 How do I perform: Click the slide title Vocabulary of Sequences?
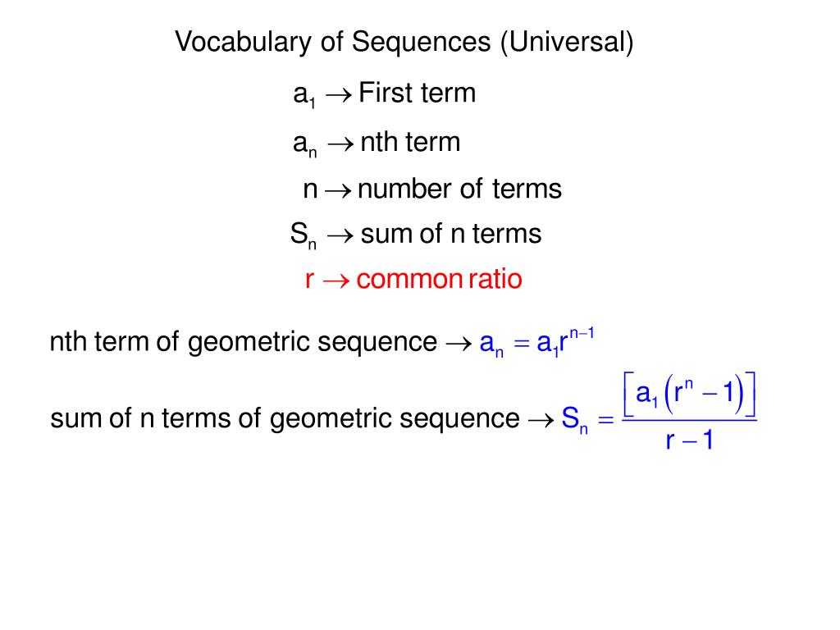coord(404,43)
